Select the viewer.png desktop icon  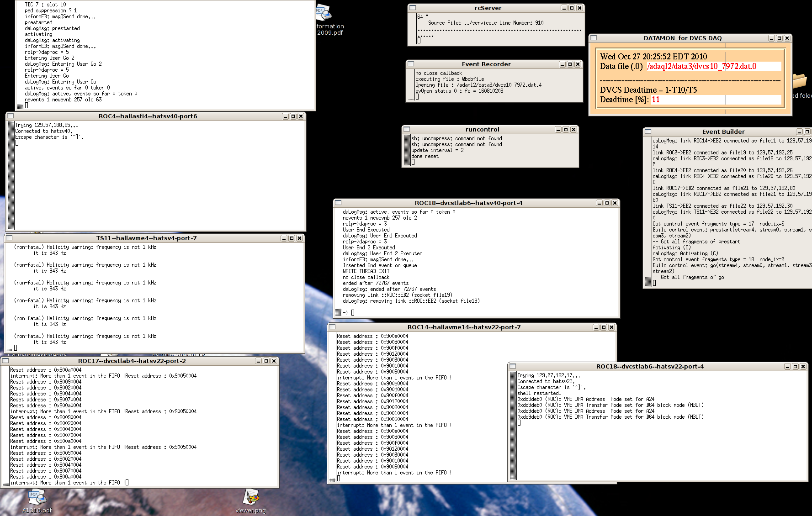pos(251,501)
